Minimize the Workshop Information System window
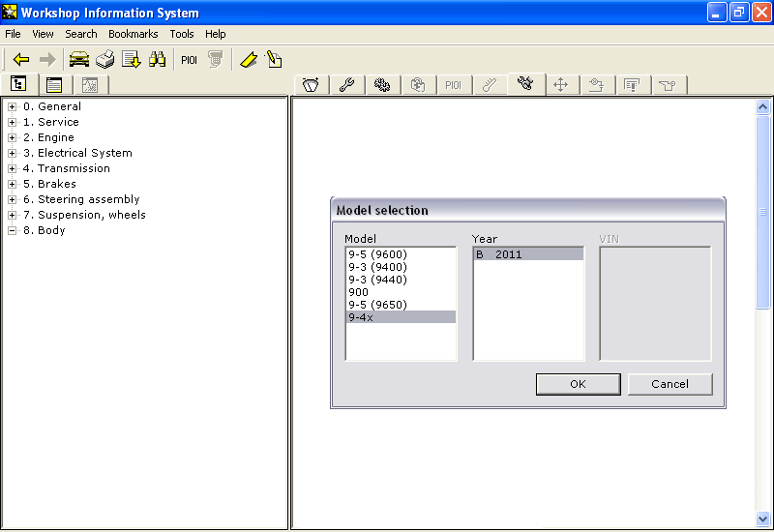The width and height of the screenshot is (774, 532). tap(716, 13)
